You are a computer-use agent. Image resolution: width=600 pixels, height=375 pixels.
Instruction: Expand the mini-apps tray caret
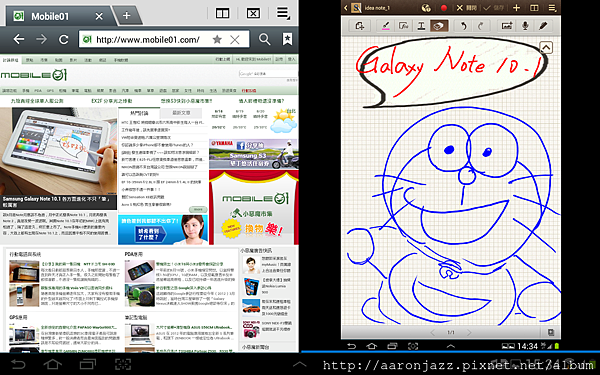[x=299, y=364]
